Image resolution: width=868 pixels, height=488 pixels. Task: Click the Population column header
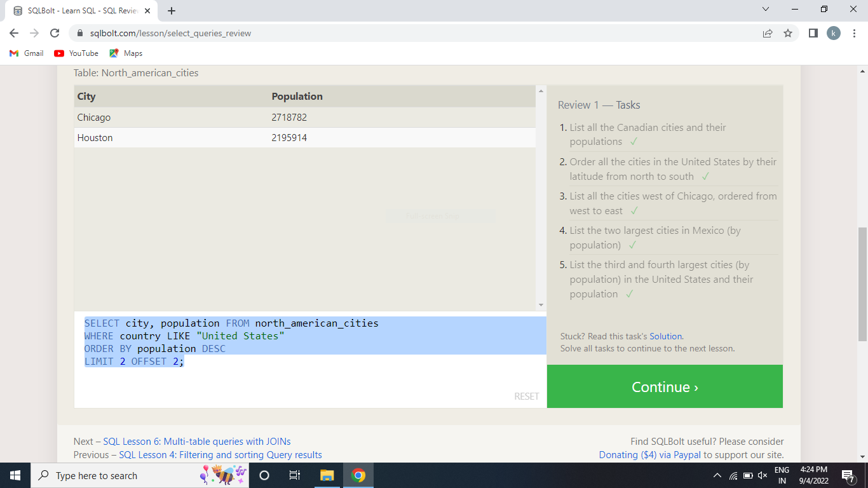[x=297, y=97]
